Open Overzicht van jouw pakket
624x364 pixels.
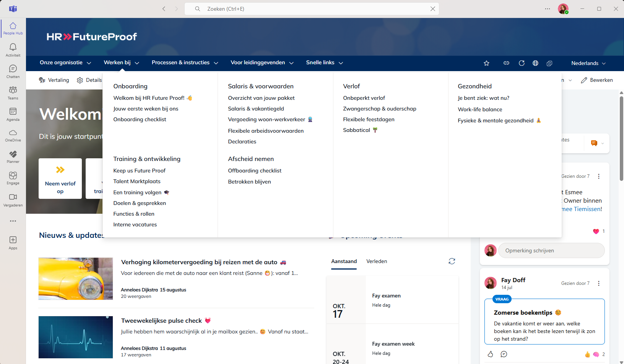click(x=261, y=98)
